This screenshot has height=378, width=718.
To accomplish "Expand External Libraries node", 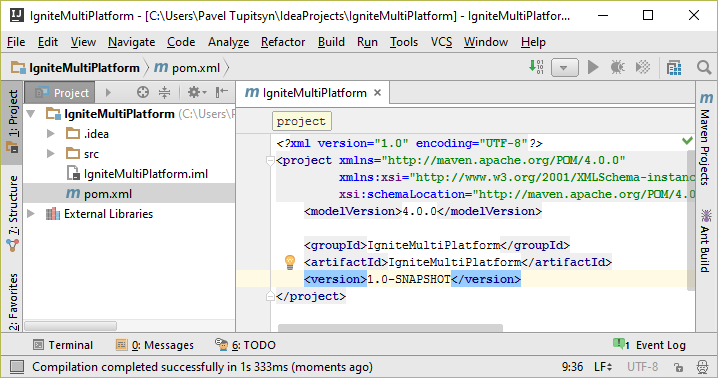I will point(31,214).
